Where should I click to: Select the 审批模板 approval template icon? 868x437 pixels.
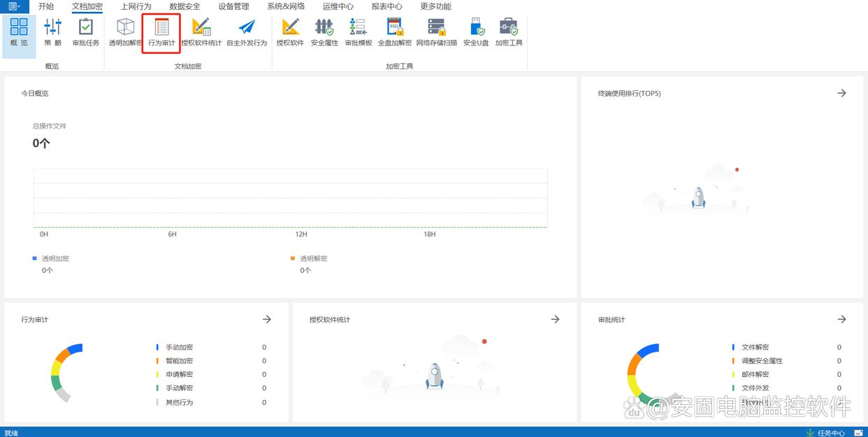[359, 32]
